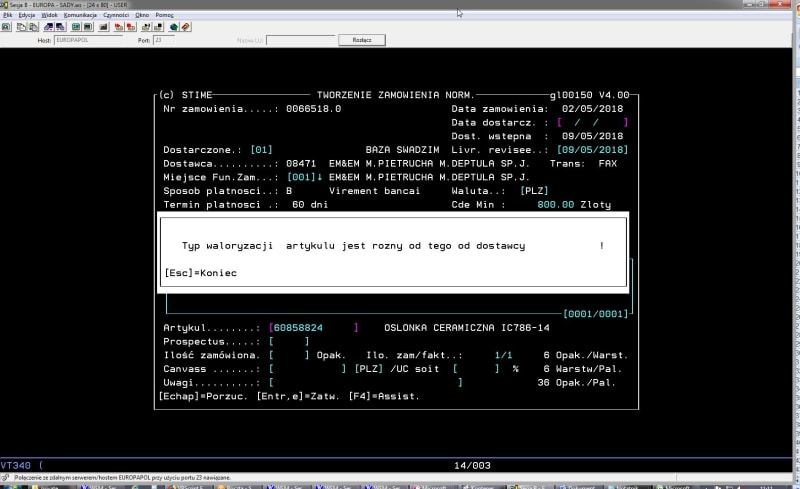Image resolution: width=800 pixels, height=489 pixels.
Task: Click the [Echap]=Porzuc. option
Action: coord(202,397)
